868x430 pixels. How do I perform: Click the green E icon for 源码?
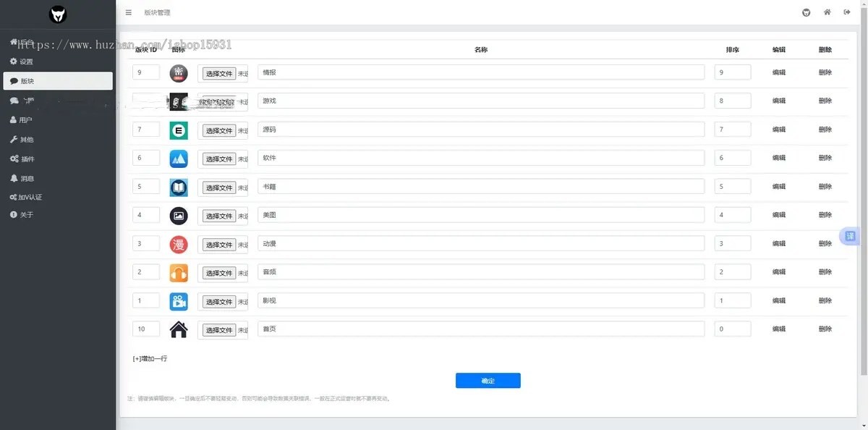point(179,130)
